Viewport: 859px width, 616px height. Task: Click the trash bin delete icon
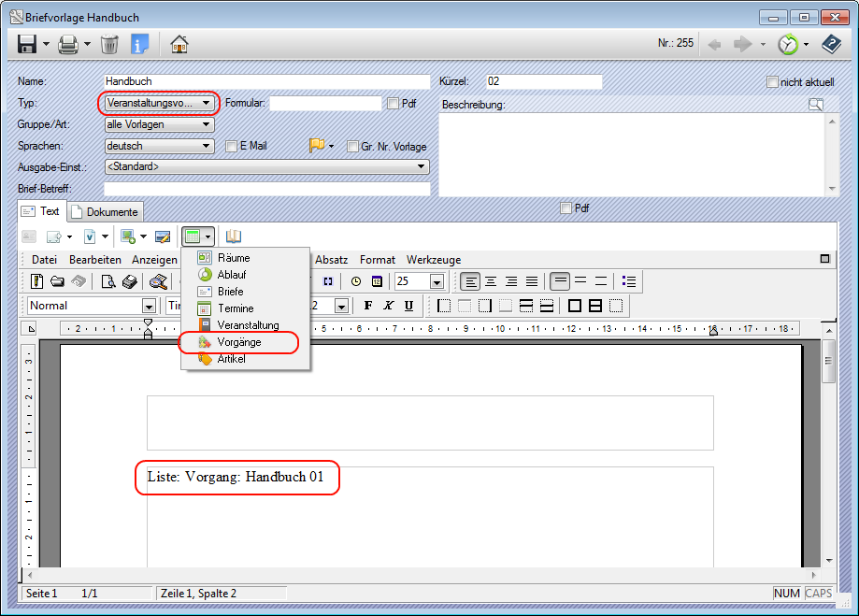click(109, 44)
